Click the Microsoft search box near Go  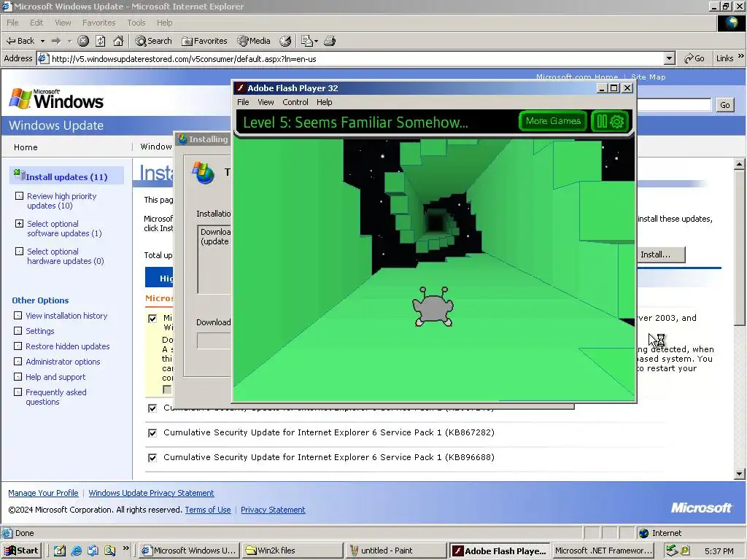673,105
